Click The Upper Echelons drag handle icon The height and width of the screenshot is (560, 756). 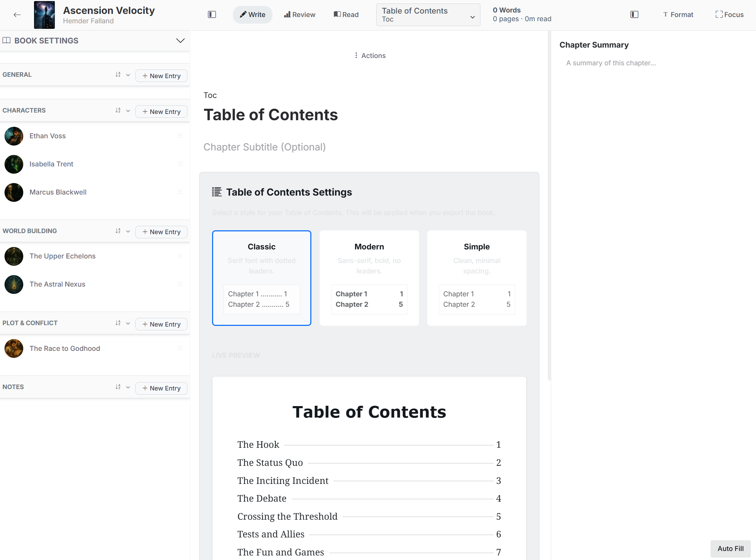[180, 256]
